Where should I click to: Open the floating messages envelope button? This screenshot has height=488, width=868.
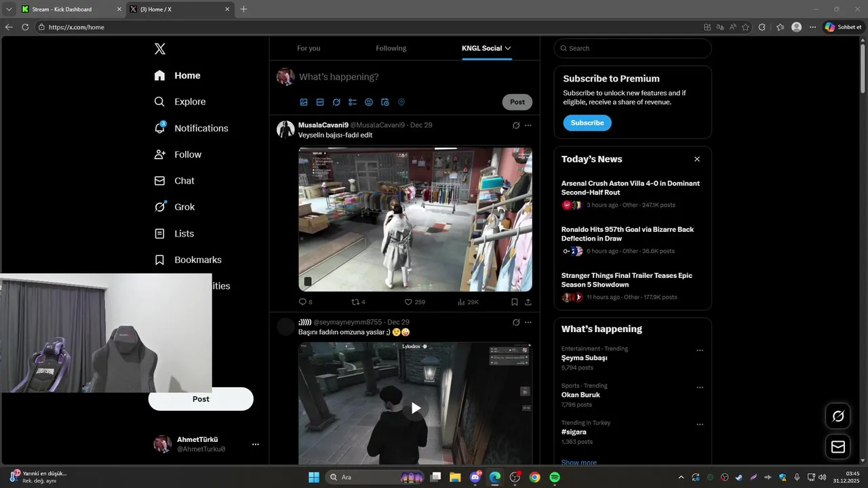pyautogui.click(x=838, y=447)
